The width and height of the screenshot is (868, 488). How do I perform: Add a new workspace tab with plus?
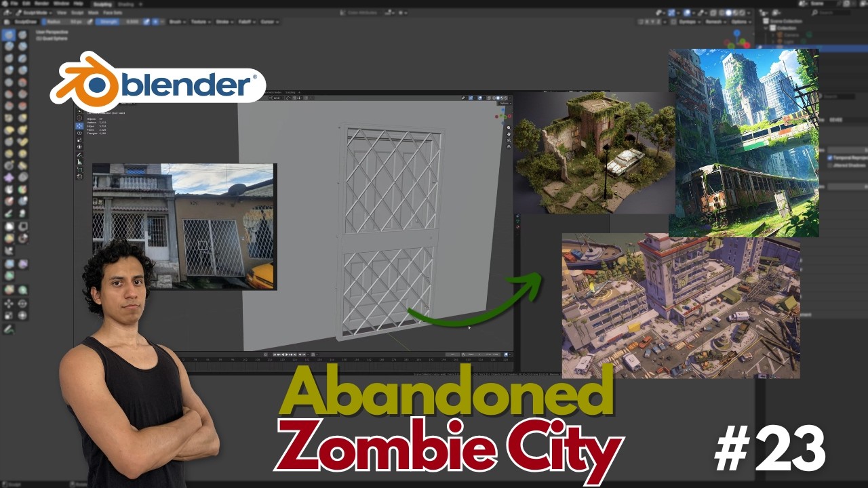140,4
